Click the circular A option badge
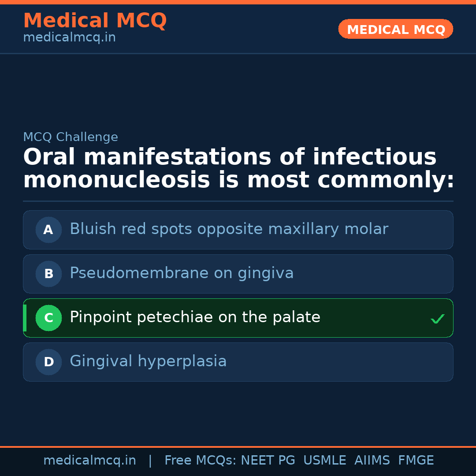 point(48,230)
